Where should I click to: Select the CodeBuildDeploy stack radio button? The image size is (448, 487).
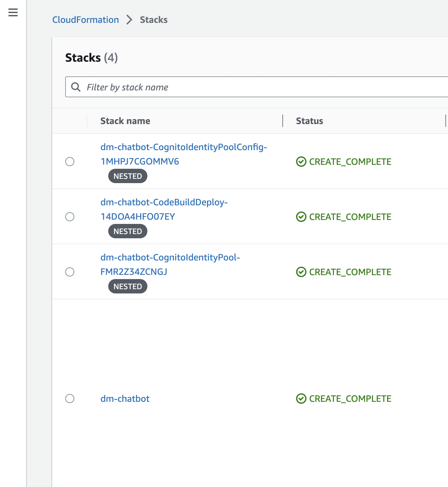(x=70, y=217)
